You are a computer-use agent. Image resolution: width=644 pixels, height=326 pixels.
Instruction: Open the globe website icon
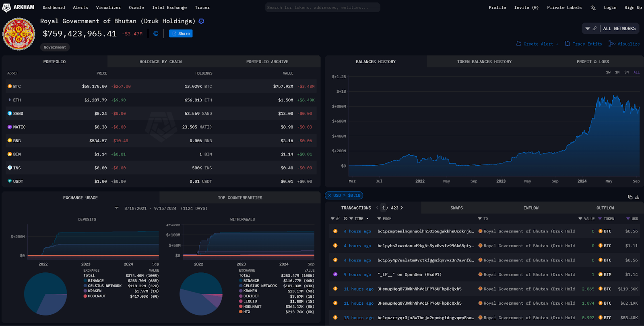click(156, 33)
